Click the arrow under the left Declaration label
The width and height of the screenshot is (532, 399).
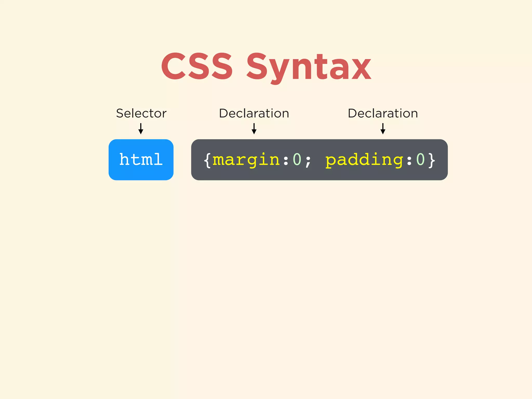coord(254,129)
